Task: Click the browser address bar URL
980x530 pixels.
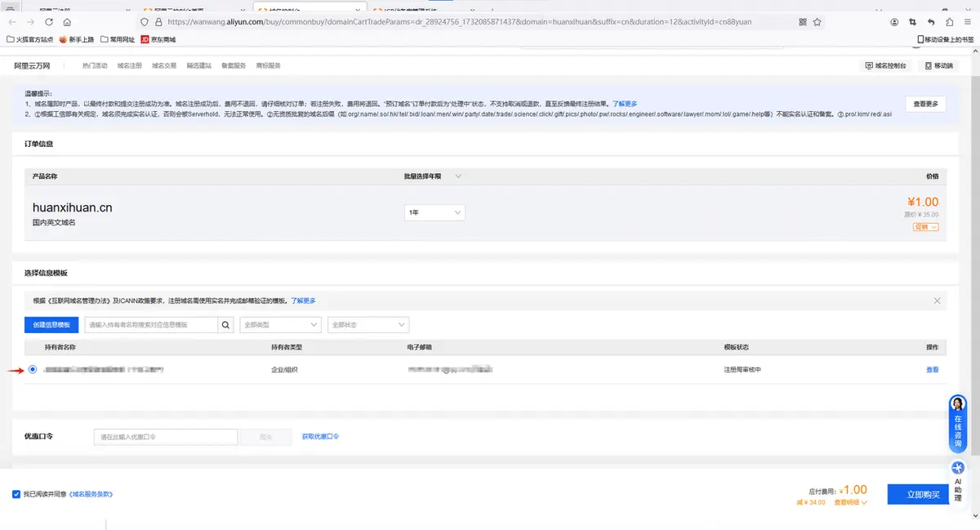Action: pos(459,22)
